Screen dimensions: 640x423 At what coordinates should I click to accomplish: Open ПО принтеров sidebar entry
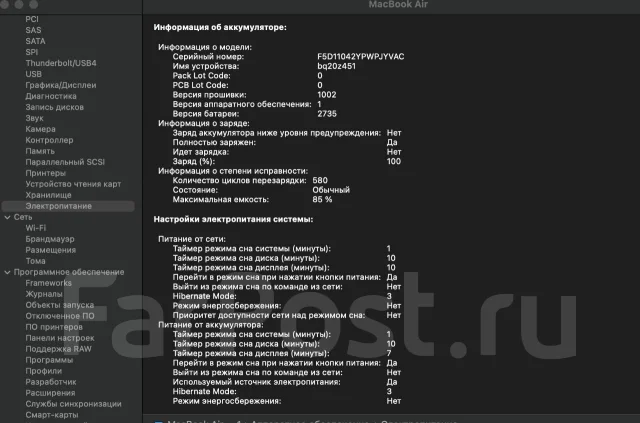[54, 327]
